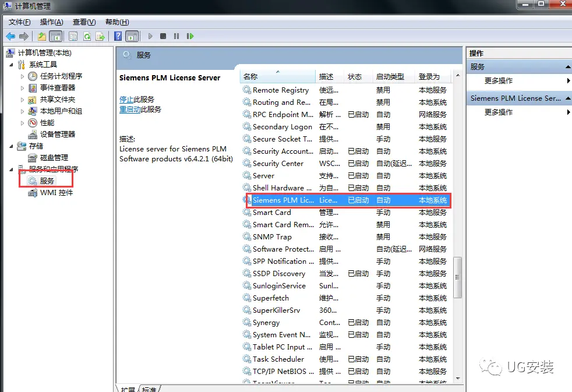Sort by the 启动类型 column header
572x392 pixels.
point(394,76)
